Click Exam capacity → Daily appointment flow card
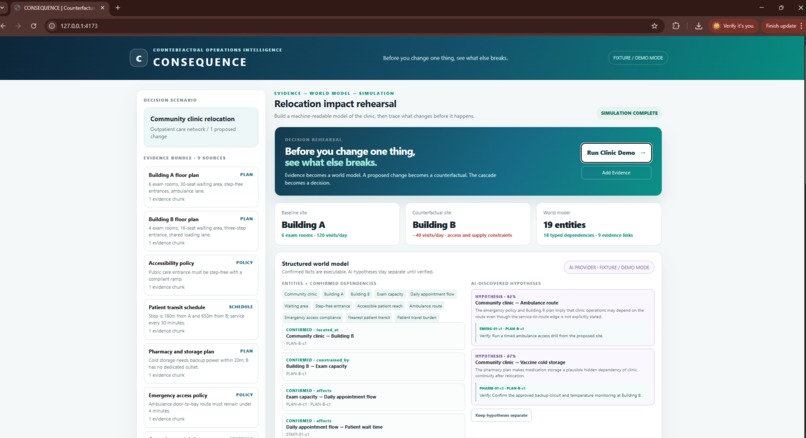Viewport: 806px width, 438px height. click(373, 397)
